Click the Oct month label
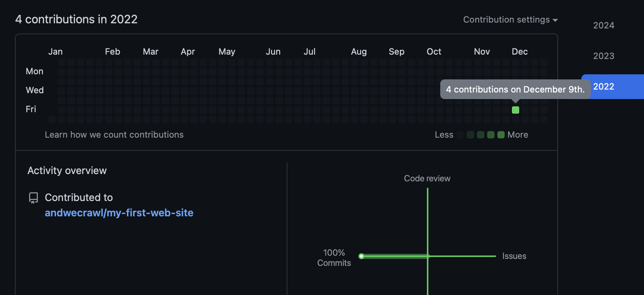This screenshot has width=644, height=295. [x=434, y=52]
